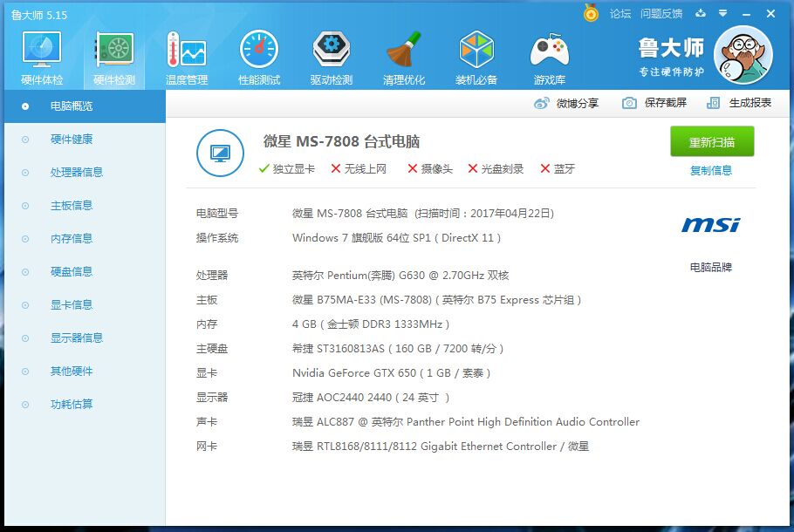Click the 无线上网 status indicator
Image resolution: width=794 pixels, height=532 pixels.
359,168
